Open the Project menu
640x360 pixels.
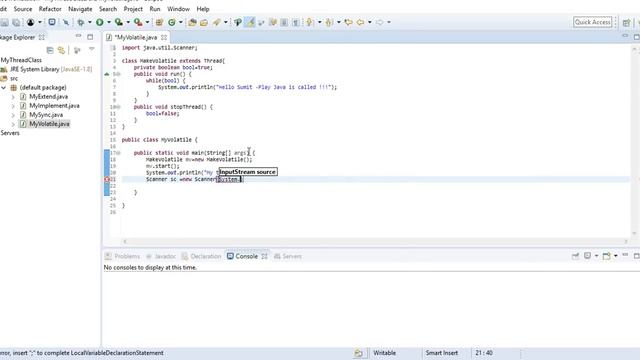(133, 9)
